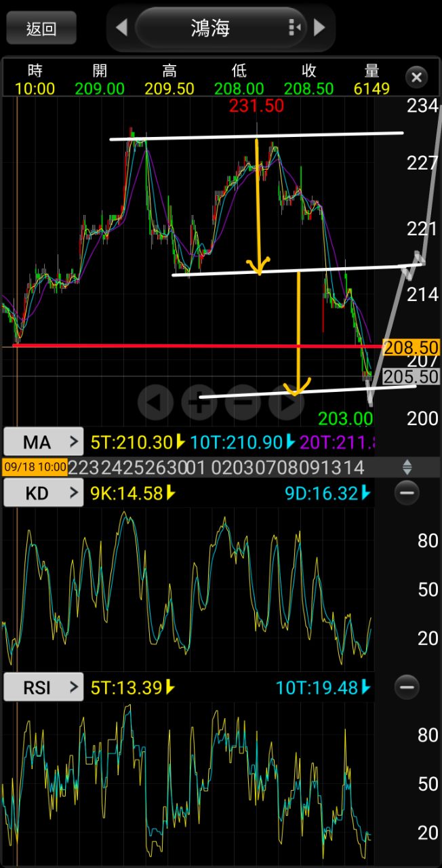This screenshot has height=868, width=442.
Task: Tap the 231.50 high price label
Action: 256,106
